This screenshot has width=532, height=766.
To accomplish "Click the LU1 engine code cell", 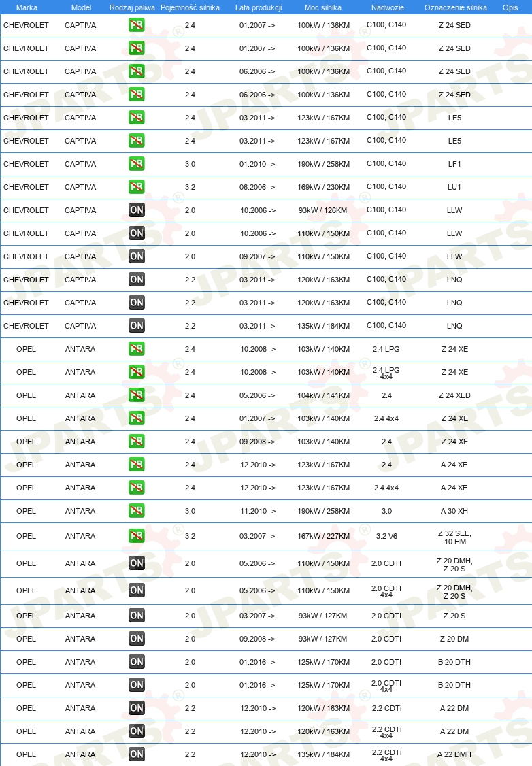I will click(454, 187).
